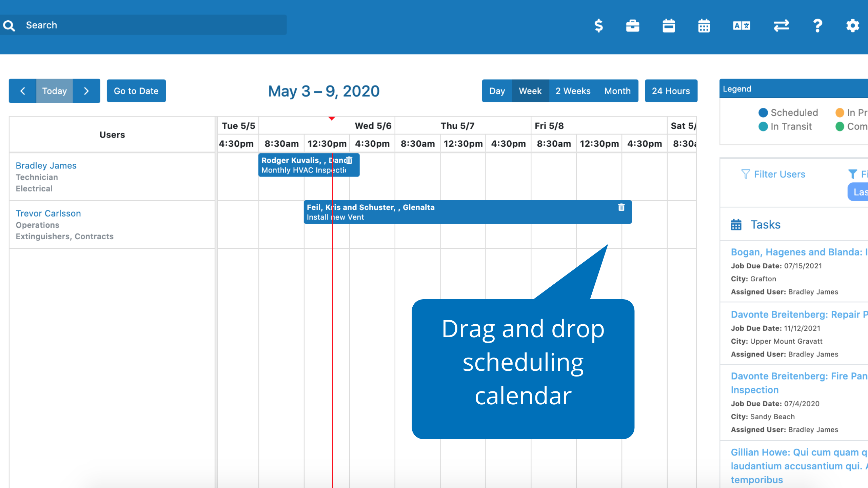Screen dimensions: 868x488
Task: Toggle the 24 Hours button
Action: click(671, 91)
